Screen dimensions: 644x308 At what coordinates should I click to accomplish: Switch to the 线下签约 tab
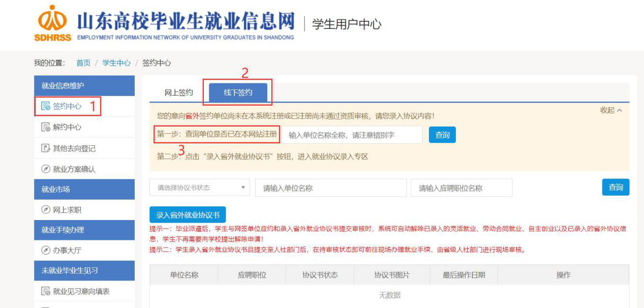238,93
